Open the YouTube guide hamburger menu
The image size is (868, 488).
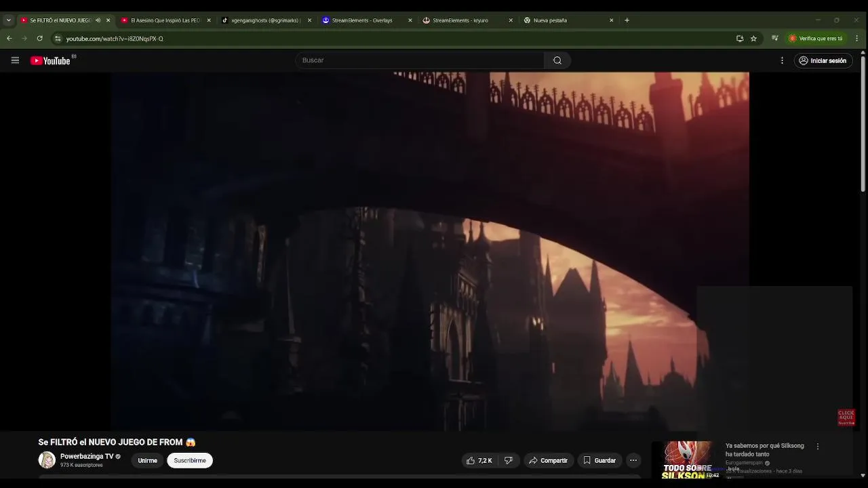pos(15,60)
